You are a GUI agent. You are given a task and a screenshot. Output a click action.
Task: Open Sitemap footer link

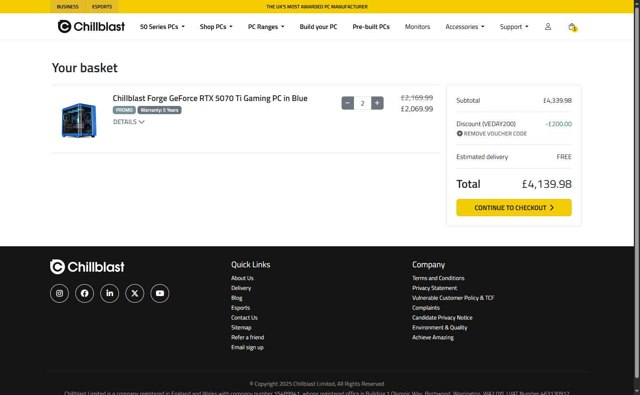click(x=241, y=327)
